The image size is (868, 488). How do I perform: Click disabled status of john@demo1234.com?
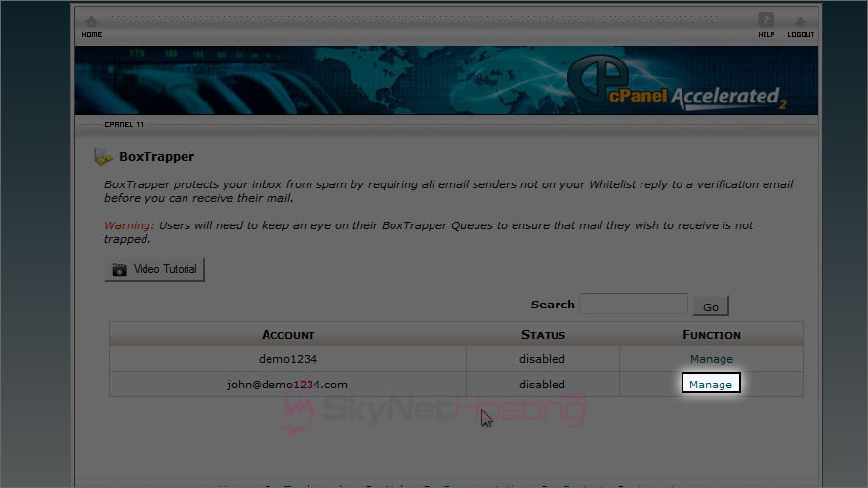pyautogui.click(x=542, y=384)
